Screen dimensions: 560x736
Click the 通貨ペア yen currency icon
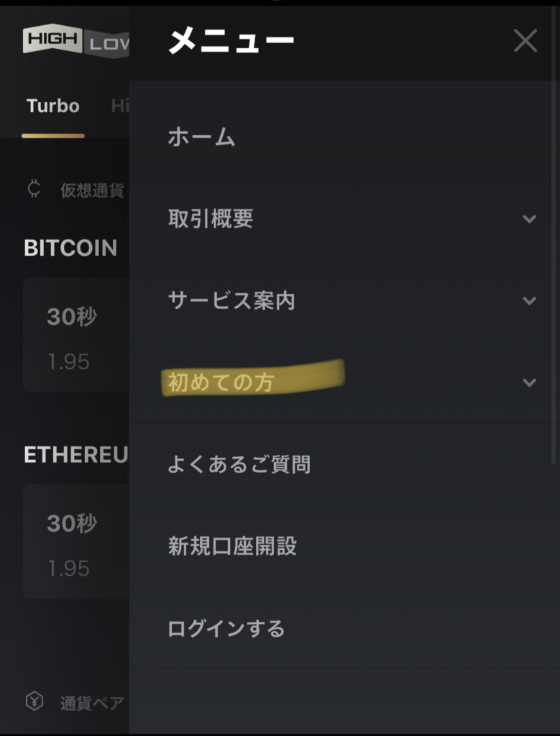(x=34, y=701)
